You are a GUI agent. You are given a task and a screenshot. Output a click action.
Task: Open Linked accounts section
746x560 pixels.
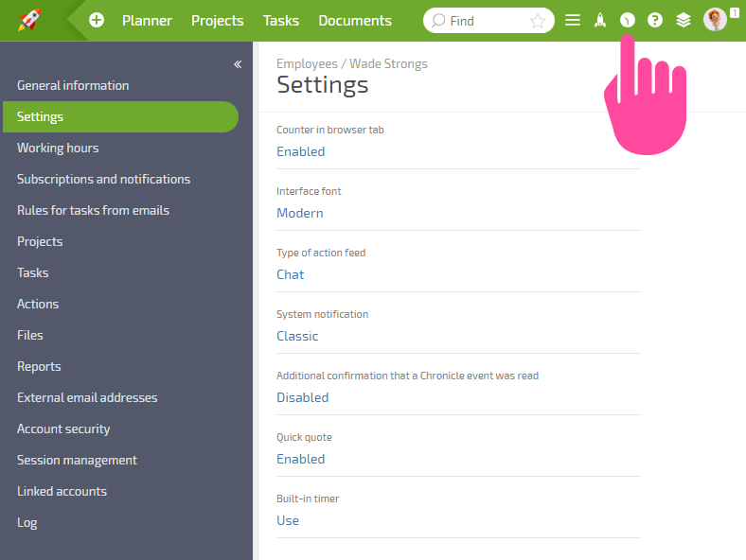[62, 492]
